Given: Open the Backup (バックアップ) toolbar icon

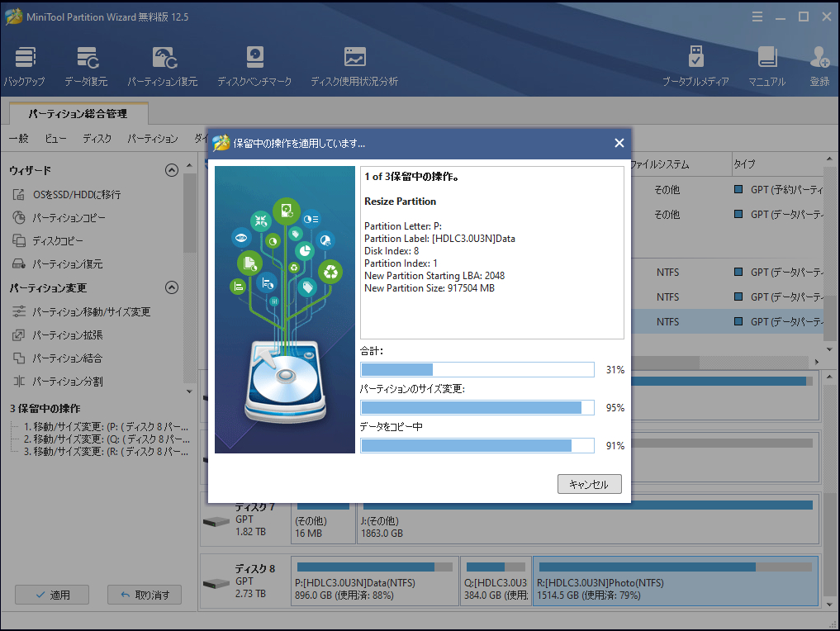Looking at the screenshot, I should point(25,66).
